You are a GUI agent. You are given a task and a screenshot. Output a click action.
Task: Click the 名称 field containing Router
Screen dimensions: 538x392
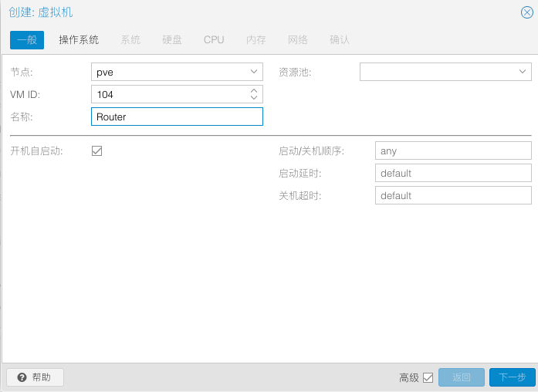tap(177, 117)
